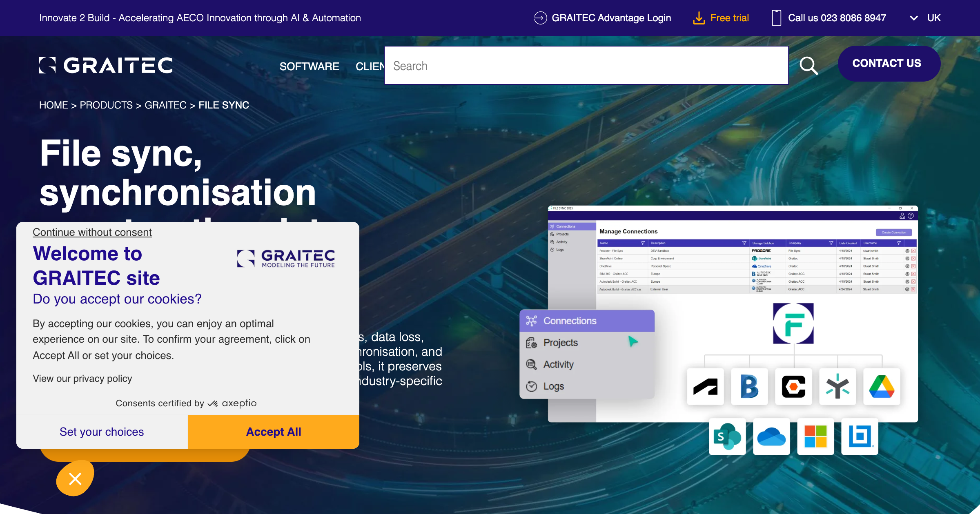Click the Connections icon in enlarged menu
The width and height of the screenshot is (980, 514).
pyautogui.click(x=531, y=321)
